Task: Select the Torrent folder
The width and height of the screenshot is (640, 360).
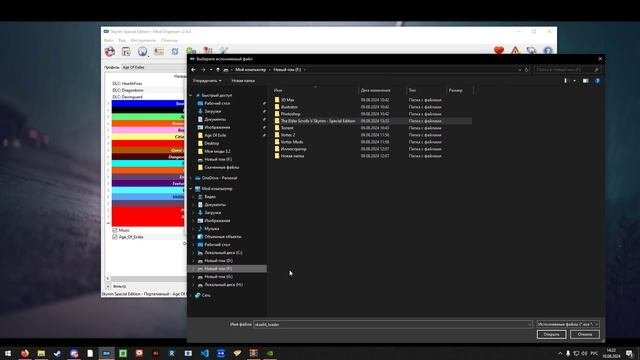Action: coord(287,128)
